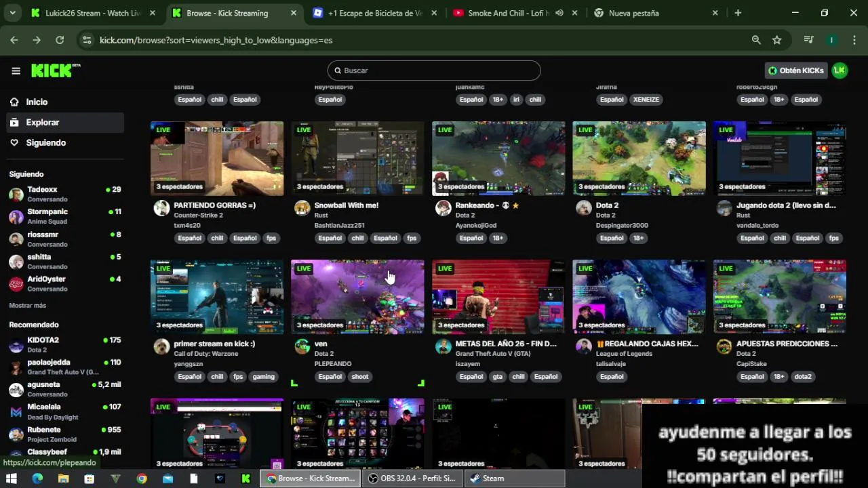868x488 pixels.
Task: Open riosssmr channel in the sidebar
Action: point(64,239)
